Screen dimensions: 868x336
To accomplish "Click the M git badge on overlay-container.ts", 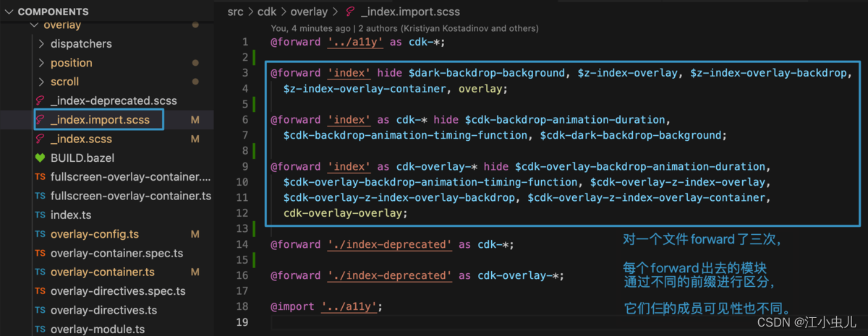I will pos(195,272).
